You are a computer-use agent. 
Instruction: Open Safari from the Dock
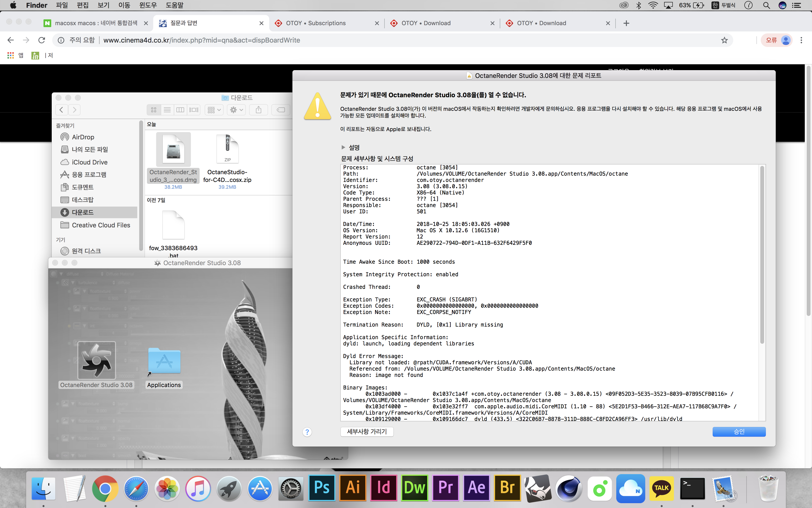(x=136, y=488)
